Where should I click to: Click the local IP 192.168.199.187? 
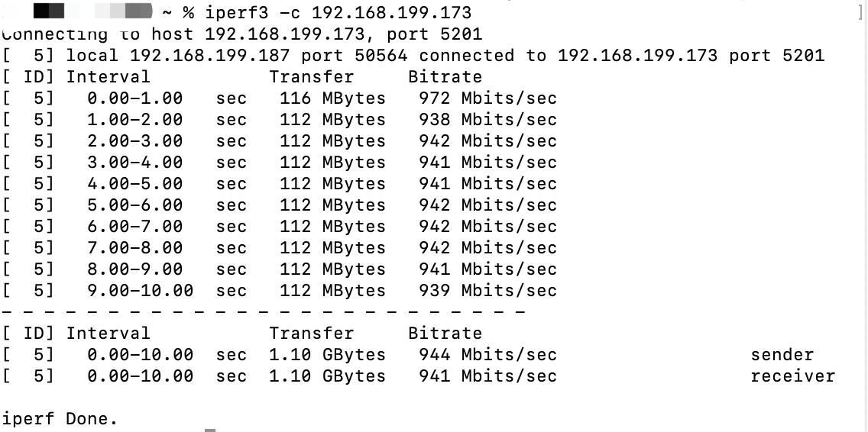pyautogui.click(x=210, y=55)
